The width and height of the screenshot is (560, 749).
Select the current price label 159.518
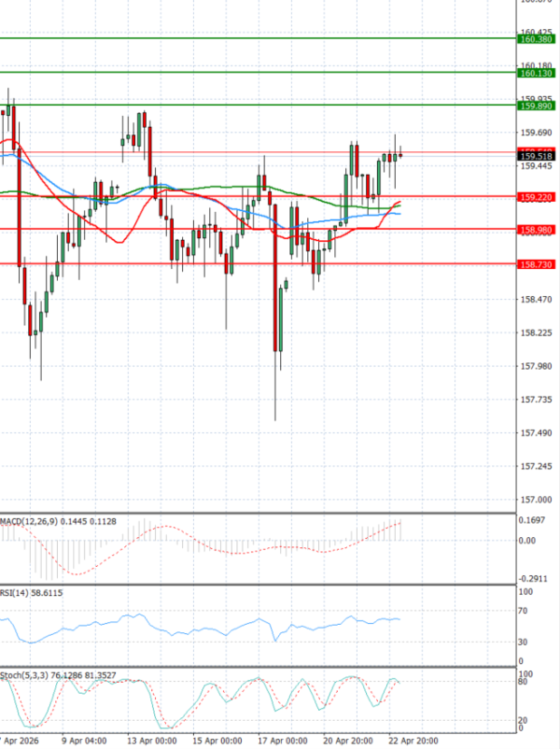pos(538,156)
